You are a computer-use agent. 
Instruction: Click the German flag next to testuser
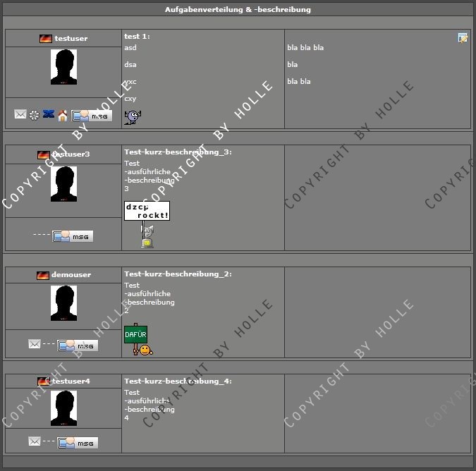click(x=46, y=39)
